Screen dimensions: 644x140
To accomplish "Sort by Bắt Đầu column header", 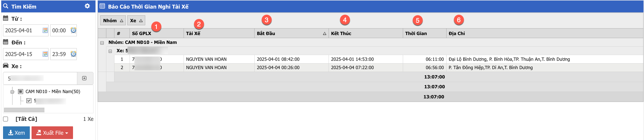I will (291, 33).
